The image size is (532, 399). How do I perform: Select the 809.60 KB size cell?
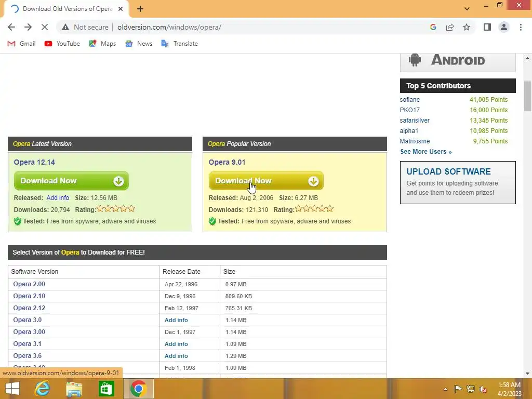point(303,296)
